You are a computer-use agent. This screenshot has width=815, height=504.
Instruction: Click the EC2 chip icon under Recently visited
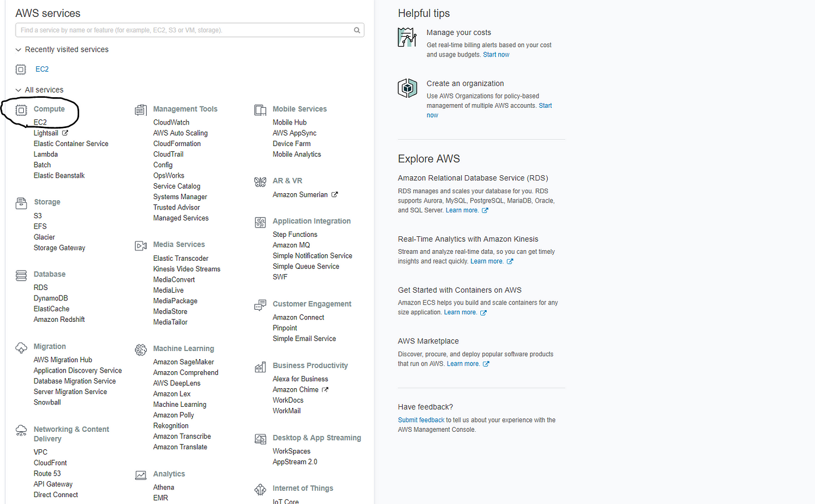click(21, 69)
